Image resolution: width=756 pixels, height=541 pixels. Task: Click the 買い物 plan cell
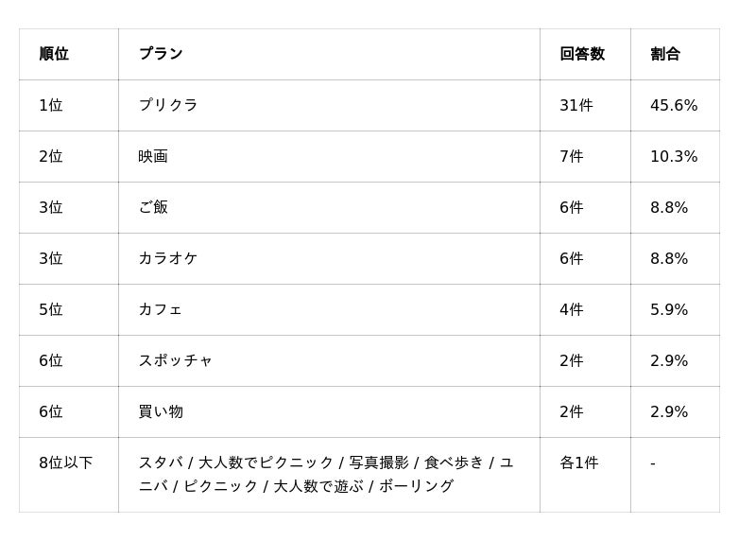click(161, 411)
